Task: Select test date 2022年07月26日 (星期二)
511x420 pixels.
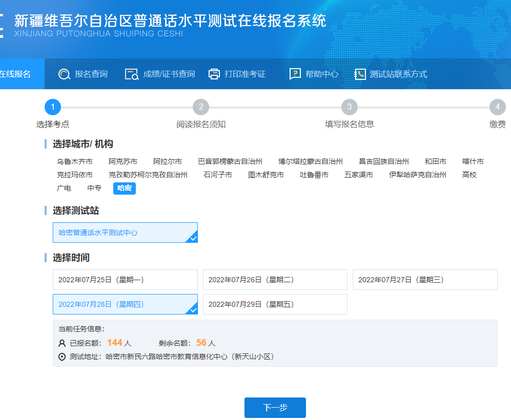Action: [x=275, y=280]
